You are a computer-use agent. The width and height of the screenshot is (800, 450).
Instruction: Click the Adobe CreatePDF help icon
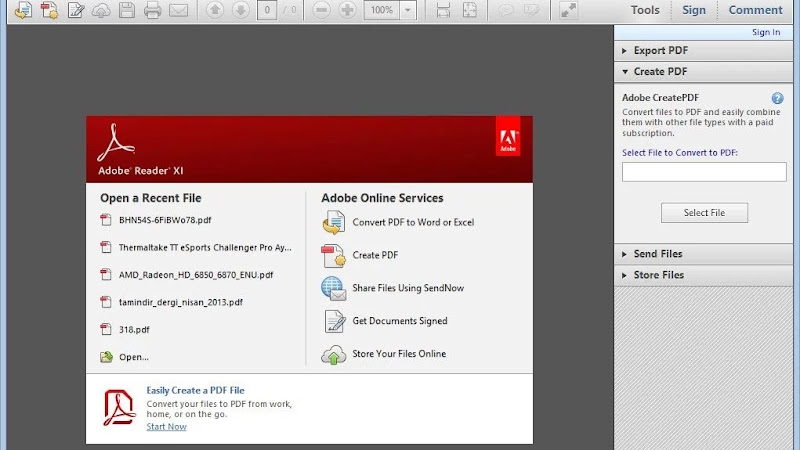[x=777, y=98]
